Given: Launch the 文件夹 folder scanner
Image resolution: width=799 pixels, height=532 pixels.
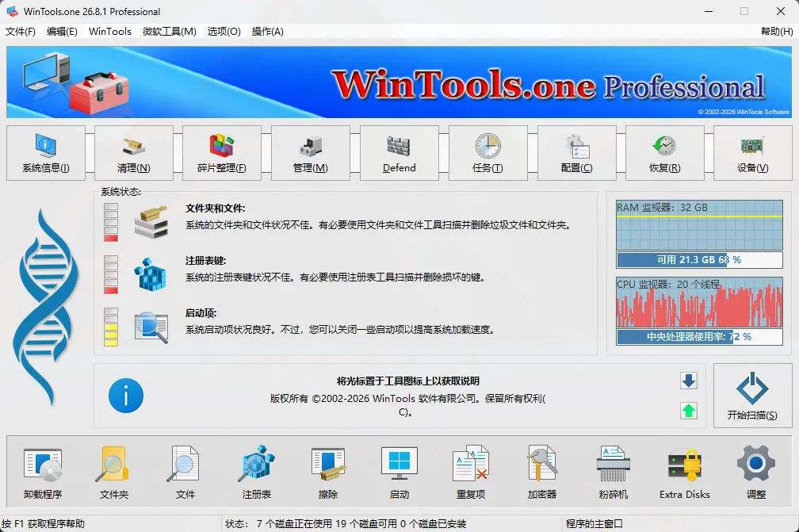Looking at the screenshot, I should click(x=114, y=472).
